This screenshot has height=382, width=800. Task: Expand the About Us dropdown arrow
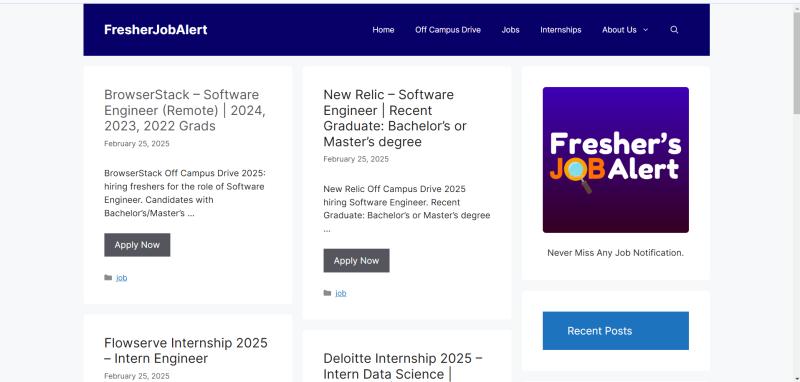point(645,30)
